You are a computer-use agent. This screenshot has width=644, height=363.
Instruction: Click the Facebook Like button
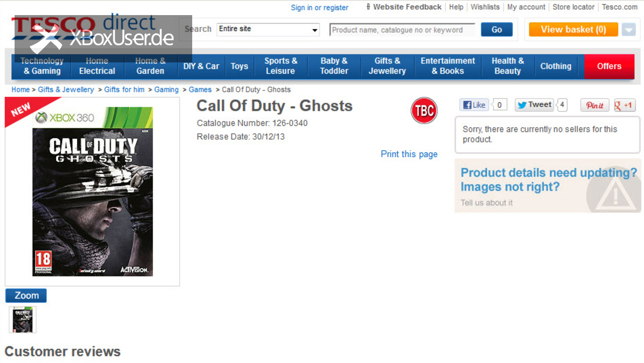474,105
